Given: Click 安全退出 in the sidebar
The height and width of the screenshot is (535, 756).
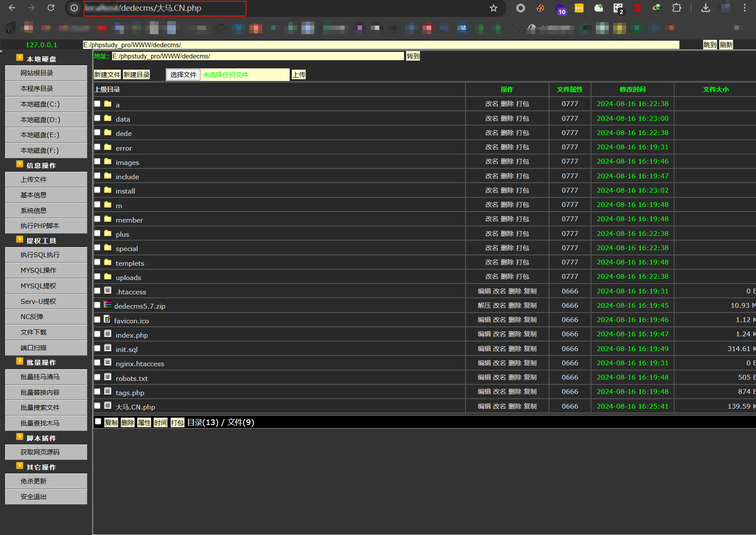Looking at the screenshot, I should pos(46,497).
